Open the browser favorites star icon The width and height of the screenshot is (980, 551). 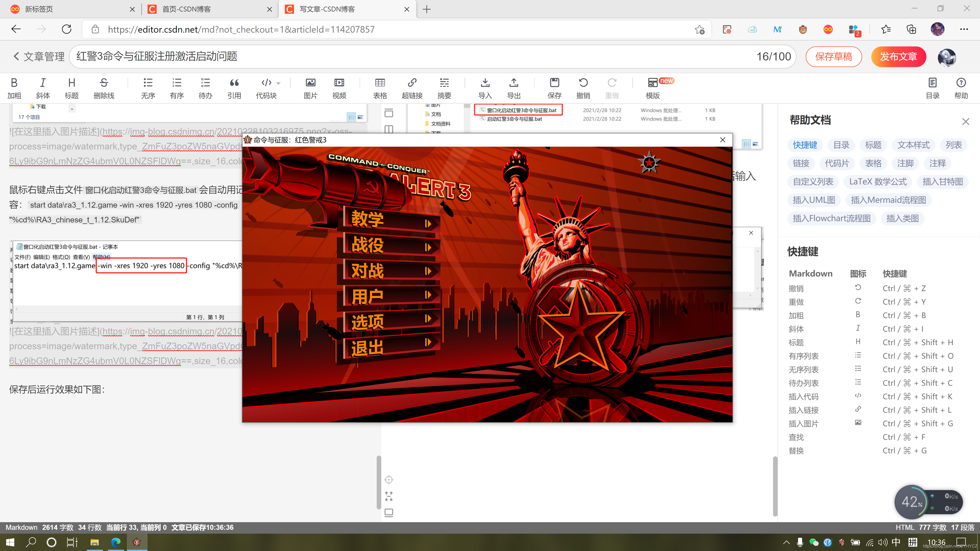point(886,29)
